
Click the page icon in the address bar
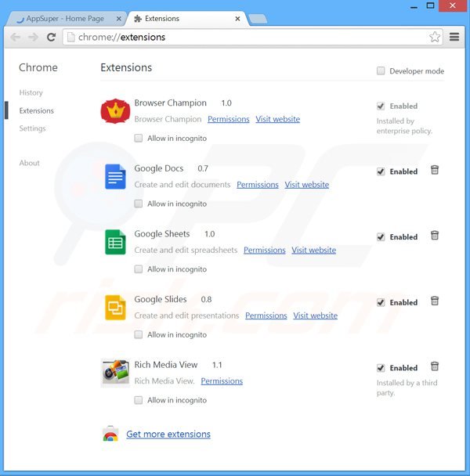[70, 37]
